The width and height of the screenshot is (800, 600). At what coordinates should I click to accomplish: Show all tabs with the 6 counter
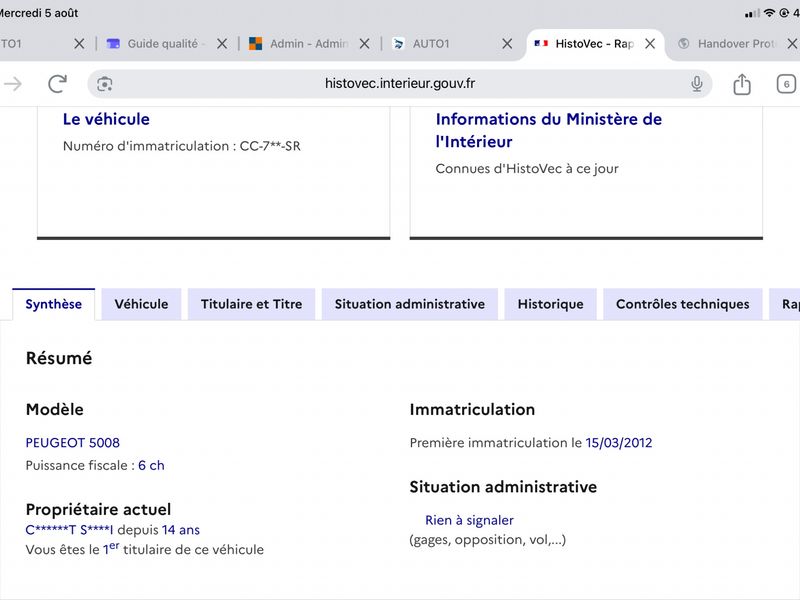[x=786, y=84]
